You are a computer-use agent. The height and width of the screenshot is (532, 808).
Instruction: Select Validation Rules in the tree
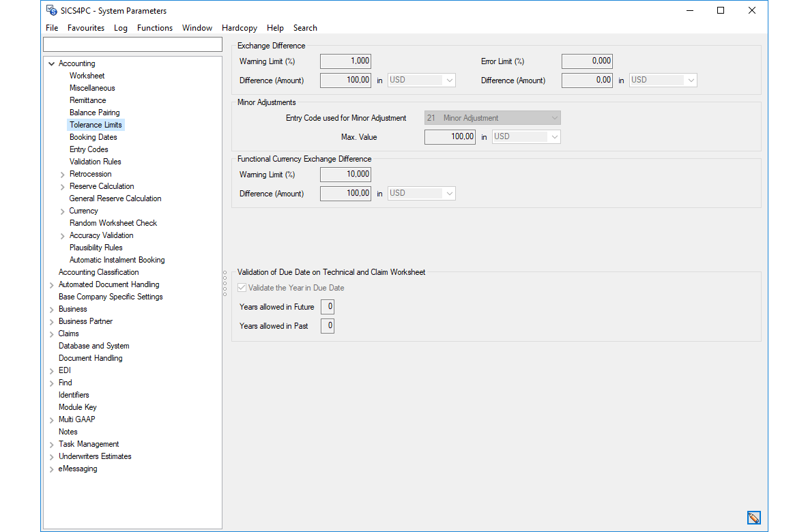tap(95, 161)
